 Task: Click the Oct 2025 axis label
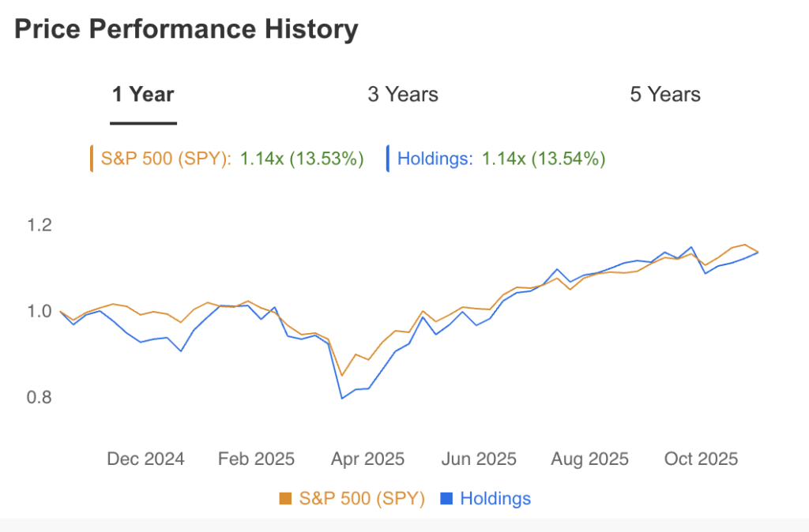700,459
